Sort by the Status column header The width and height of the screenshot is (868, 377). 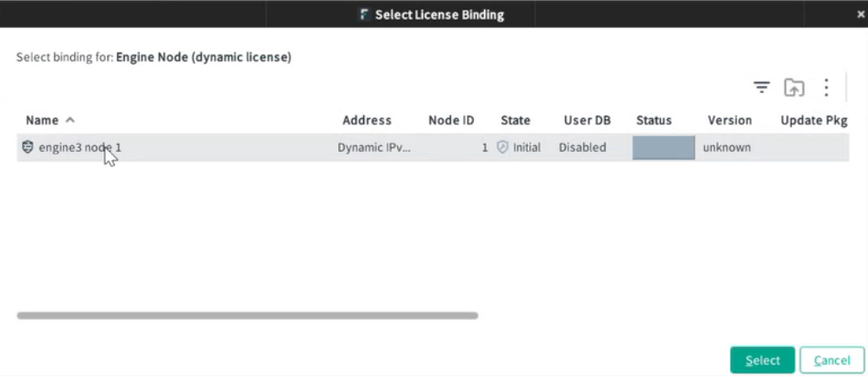tap(654, 120)
